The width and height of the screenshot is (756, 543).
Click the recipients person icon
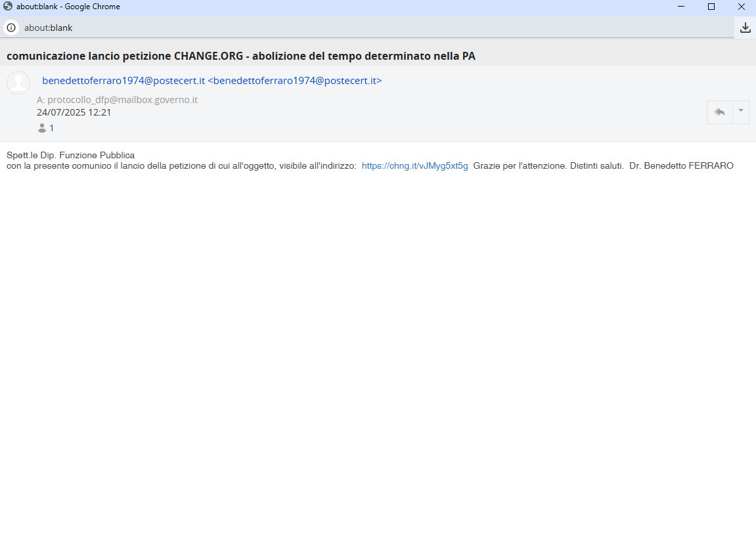pos(42,128)
